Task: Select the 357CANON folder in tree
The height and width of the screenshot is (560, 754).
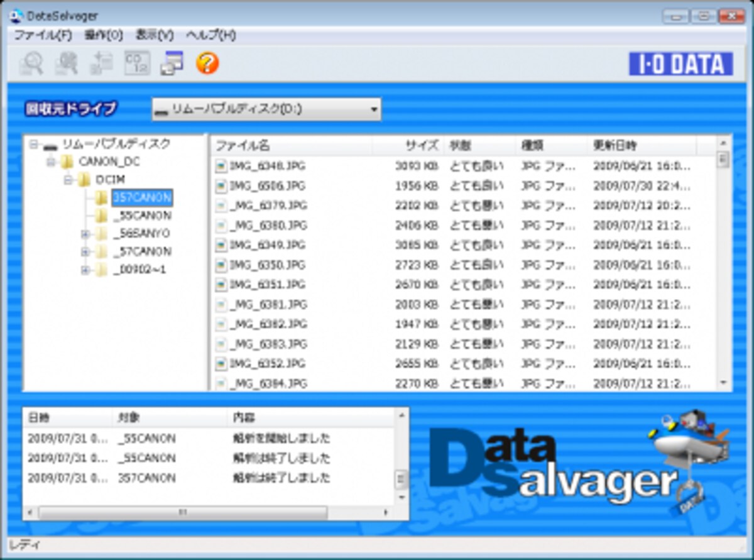Action: pos(142,198)
